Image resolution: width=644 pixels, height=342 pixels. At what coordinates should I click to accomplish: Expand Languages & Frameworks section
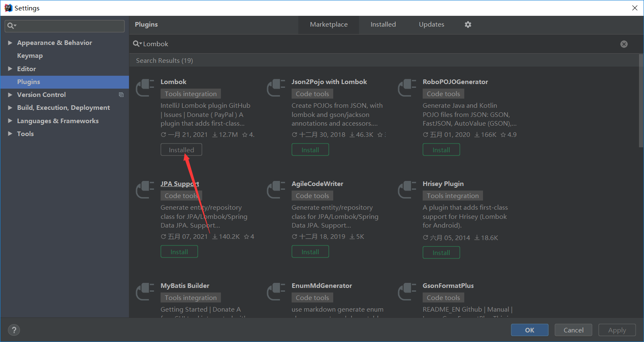coord(10,121)
